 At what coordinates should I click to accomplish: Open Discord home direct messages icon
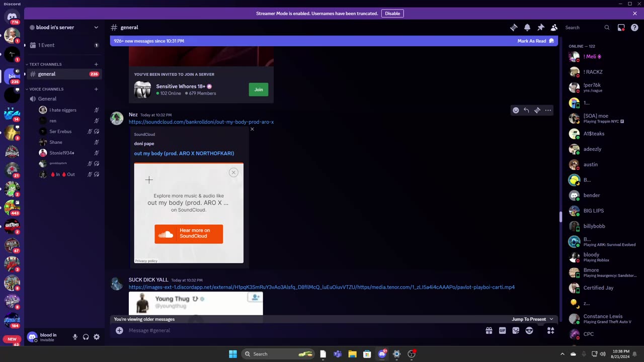click(x=12, y=17)
